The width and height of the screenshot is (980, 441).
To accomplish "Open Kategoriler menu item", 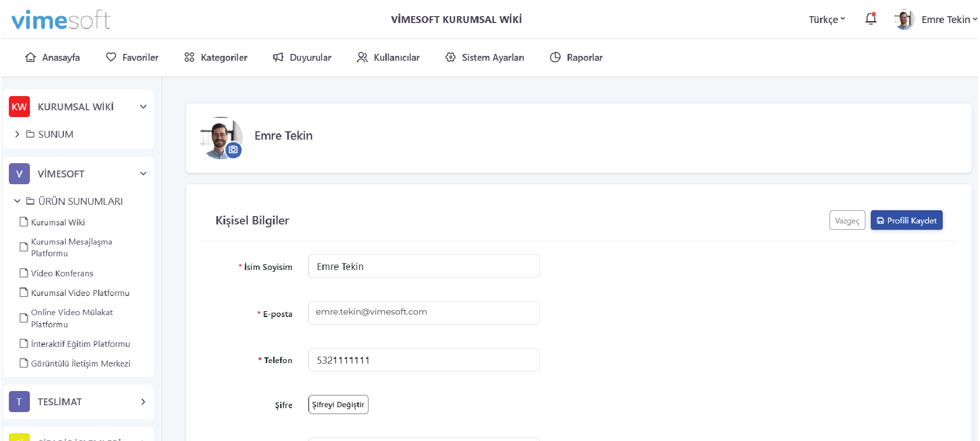I will point(216,57).
